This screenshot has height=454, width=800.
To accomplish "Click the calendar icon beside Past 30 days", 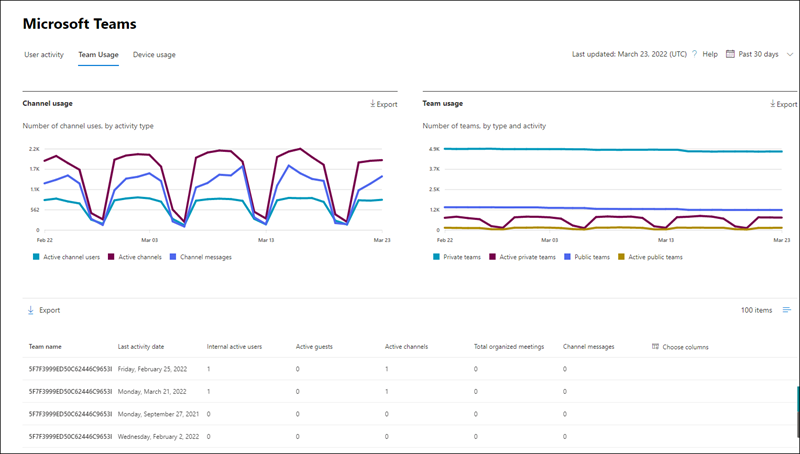I will 730,54.
